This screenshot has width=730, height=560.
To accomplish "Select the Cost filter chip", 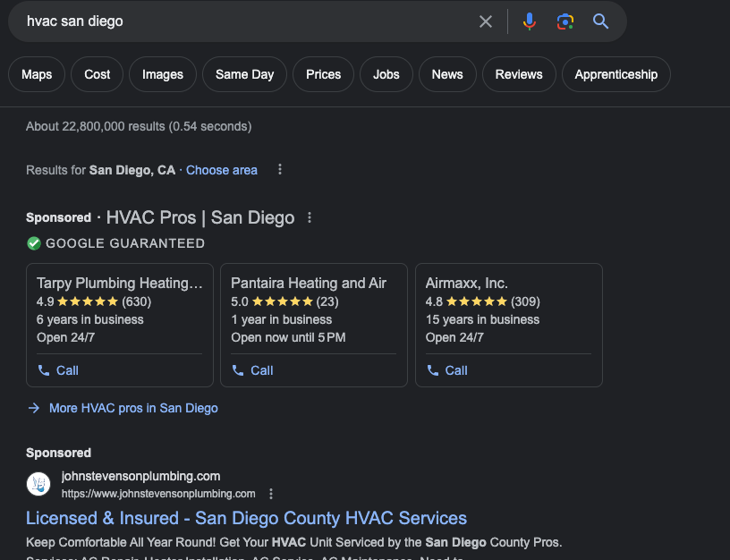I will point(98,74).
